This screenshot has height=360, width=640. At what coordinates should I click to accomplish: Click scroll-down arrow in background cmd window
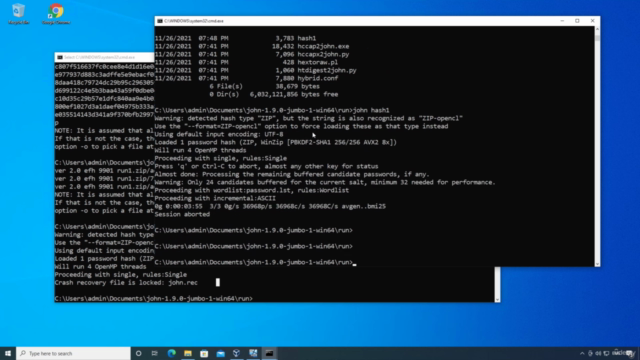(497, 300)
